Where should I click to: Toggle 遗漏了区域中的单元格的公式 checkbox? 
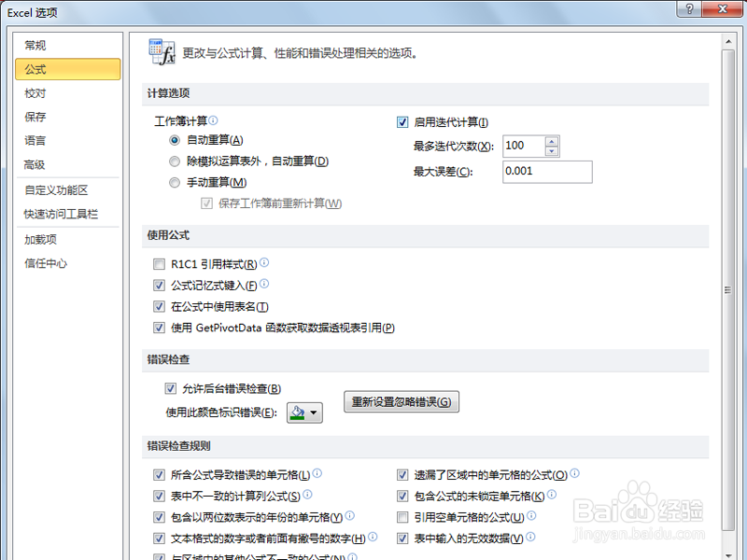click(x=402, y=475)
